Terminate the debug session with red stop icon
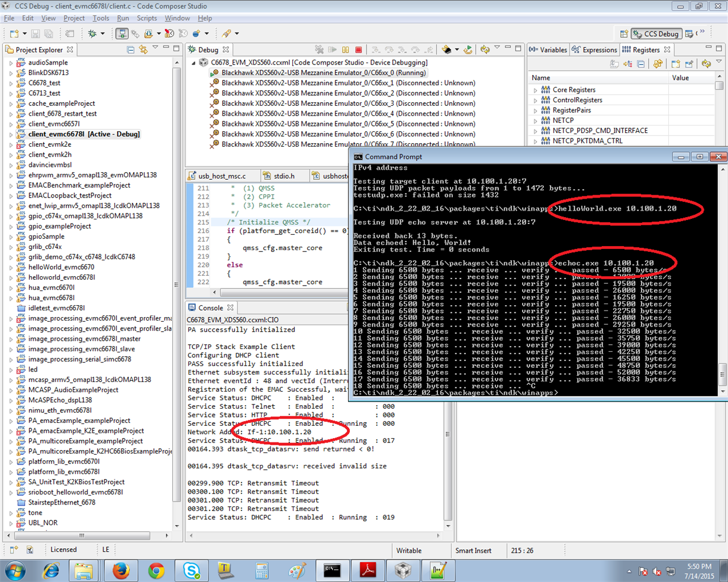Image resolution: width=728 pixels, height=582 pixels. point(358,50)
